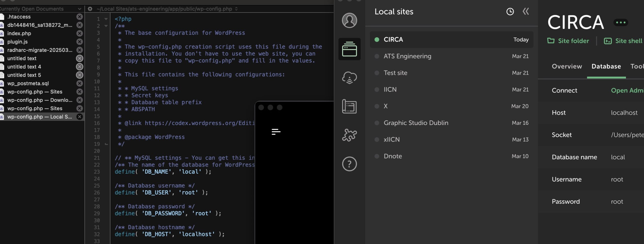Open the Help question mark icon

(349, 164)
